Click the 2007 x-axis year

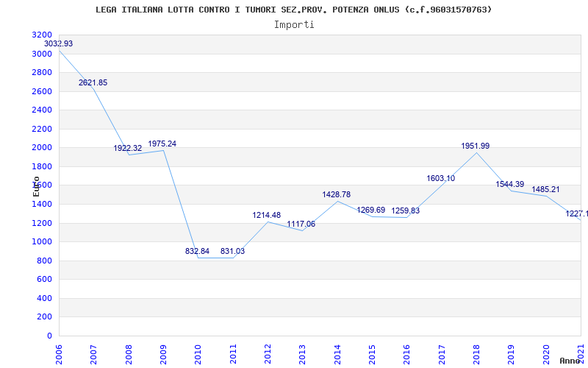(94, 355)
